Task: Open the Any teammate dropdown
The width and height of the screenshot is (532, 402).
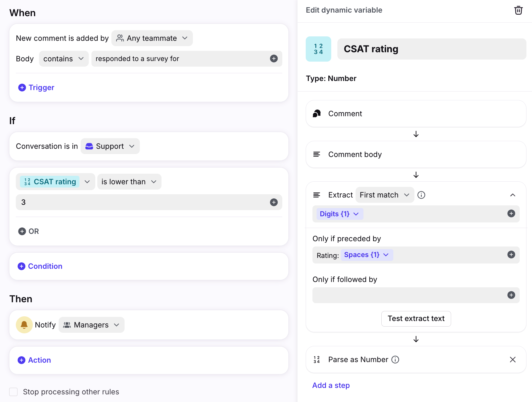Action: [152, 38]
